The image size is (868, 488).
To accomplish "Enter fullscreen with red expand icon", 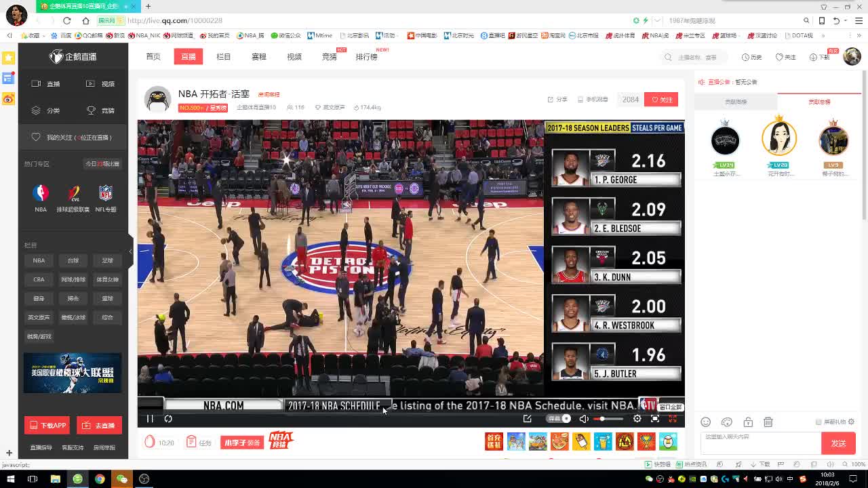I will click(673, 419).
